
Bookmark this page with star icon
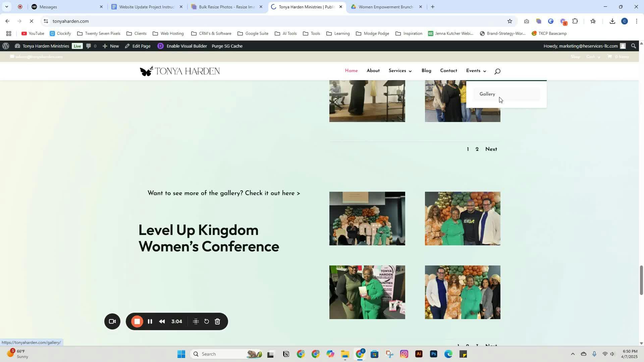pyautogui.click(x=510, y=21)
